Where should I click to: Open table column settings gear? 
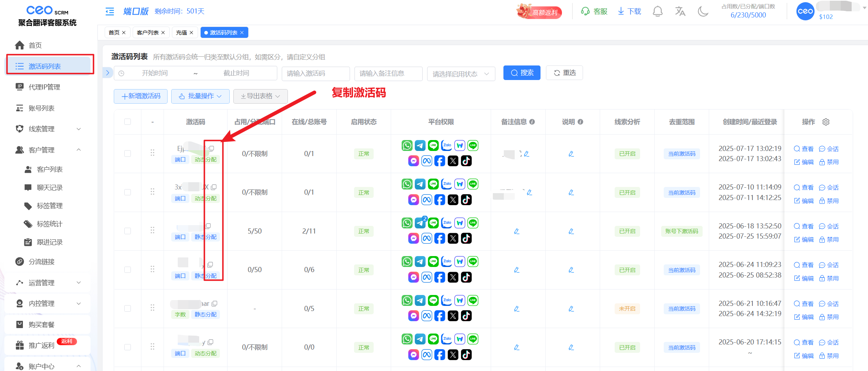pos(826,122)
